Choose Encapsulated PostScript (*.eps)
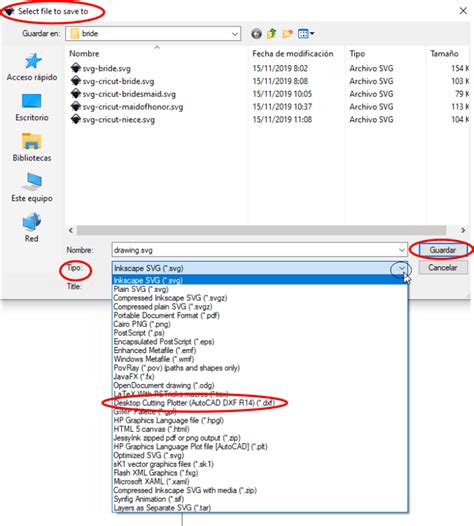 [x=260, y=341]
